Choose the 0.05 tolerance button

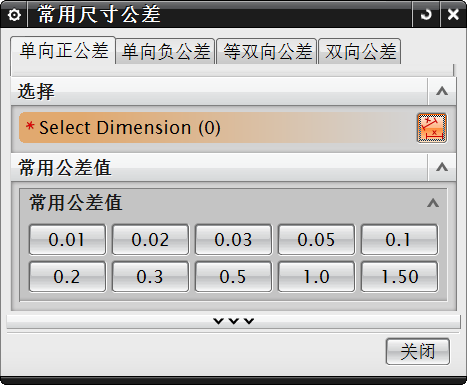point(316,240)
